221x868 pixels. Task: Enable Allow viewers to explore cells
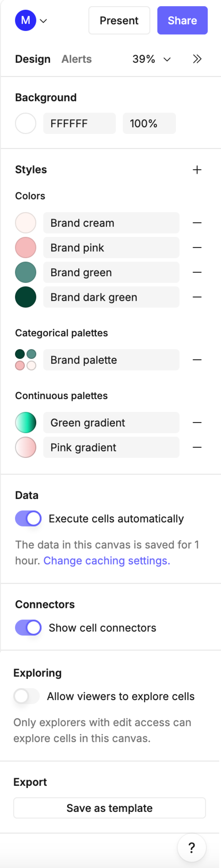pyautogui.click(x=26, y=696)
